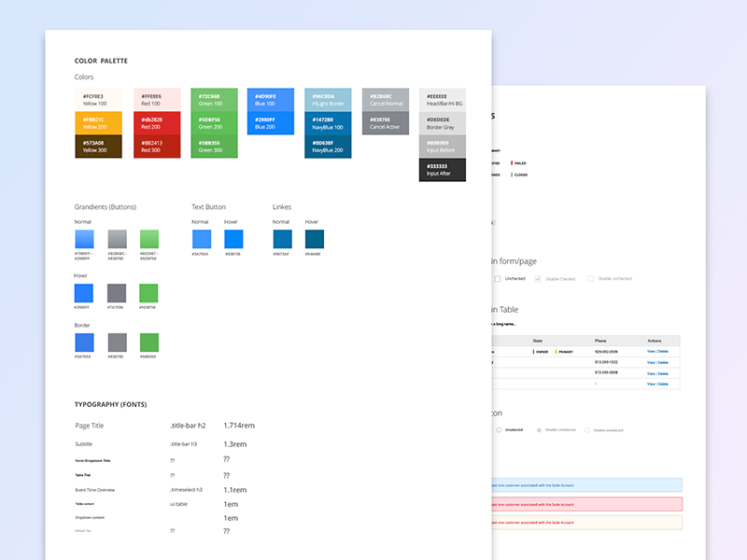Select the Input After #333333 swatch
This screenshot has width=747, height=560.
point(442,170)
